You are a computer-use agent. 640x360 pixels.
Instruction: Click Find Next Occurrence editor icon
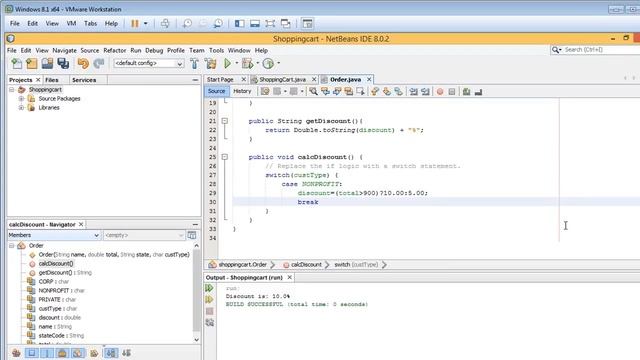[337, 91]
